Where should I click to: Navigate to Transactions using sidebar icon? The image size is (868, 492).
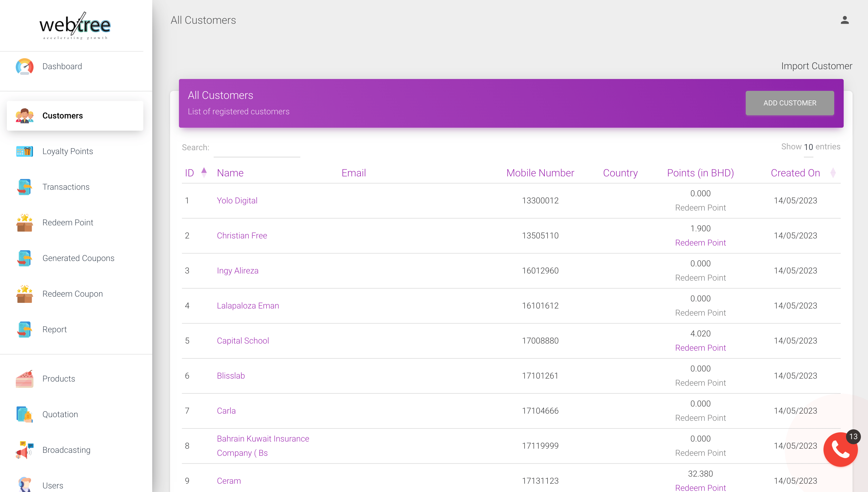pyautogui.click(x=24, y=187)
